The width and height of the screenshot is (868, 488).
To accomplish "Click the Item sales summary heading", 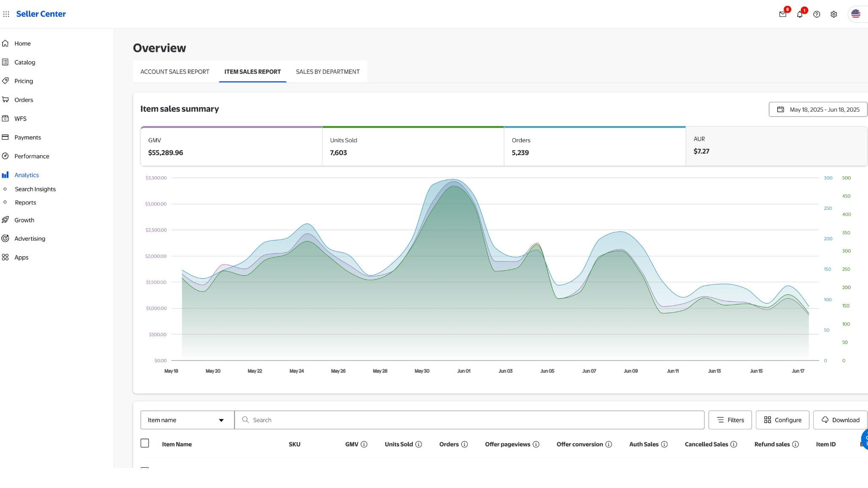I will pos(180,109).
